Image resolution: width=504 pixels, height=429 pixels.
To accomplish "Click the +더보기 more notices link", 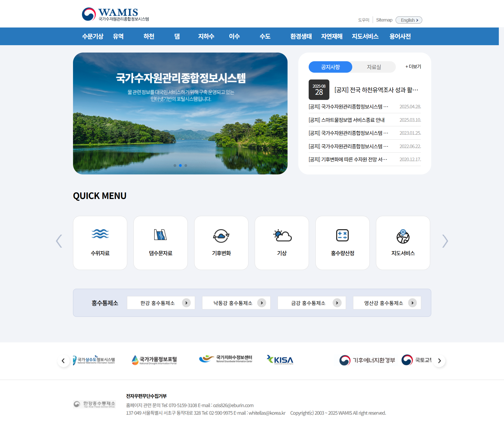I will pos(413,67).
